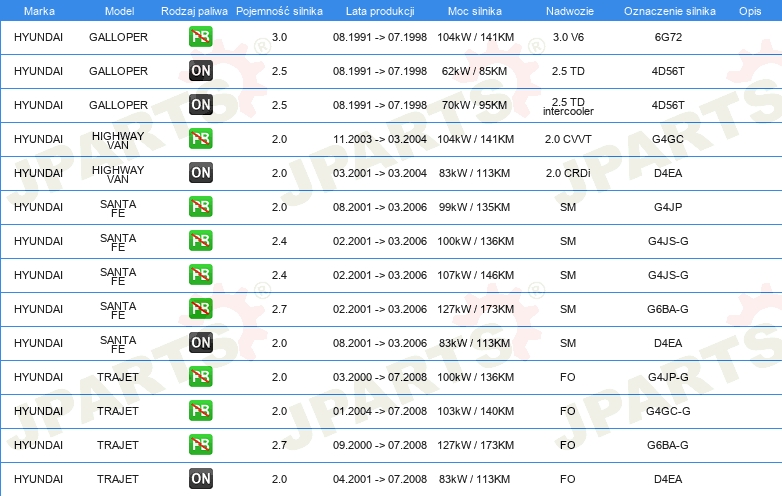Click PB icon for Santa Fe 2.7 G6BA-G
782x496 pixels.
coord(200,309)
